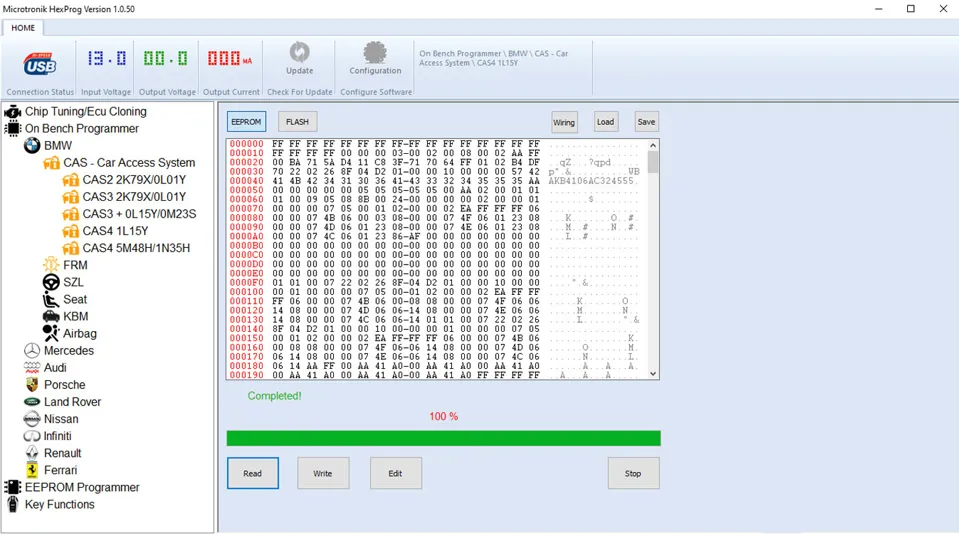
Task: Click the Check For Update label
Action: click(300, 92)
